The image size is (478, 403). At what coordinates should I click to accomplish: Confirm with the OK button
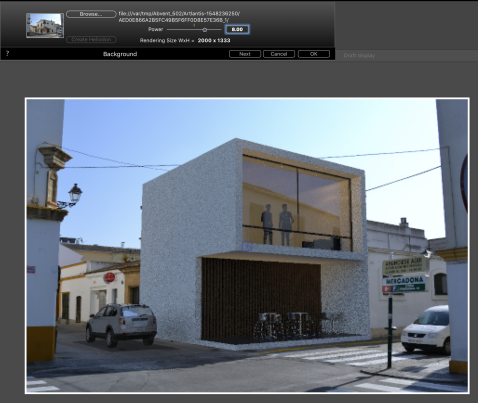[314, 54]
